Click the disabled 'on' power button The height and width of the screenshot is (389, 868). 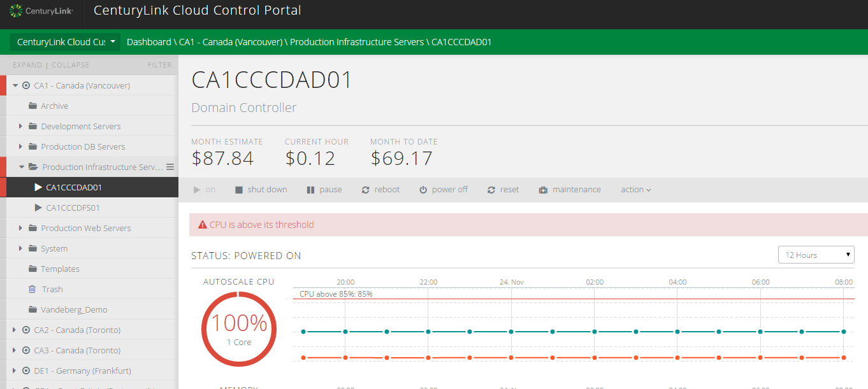point(205,190)
